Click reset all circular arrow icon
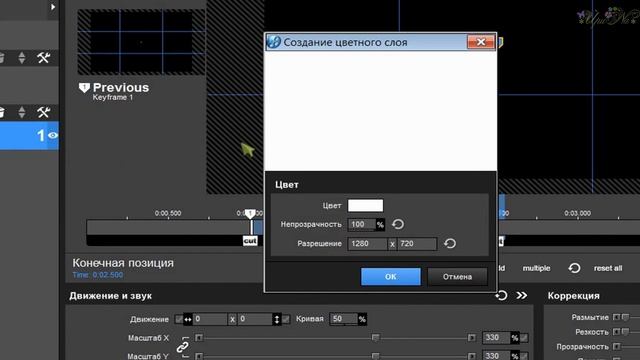 pos(574,268)
